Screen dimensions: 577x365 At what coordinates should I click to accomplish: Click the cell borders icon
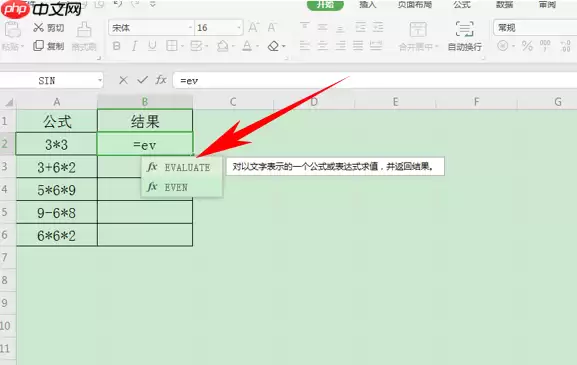(x=171, y=46)
